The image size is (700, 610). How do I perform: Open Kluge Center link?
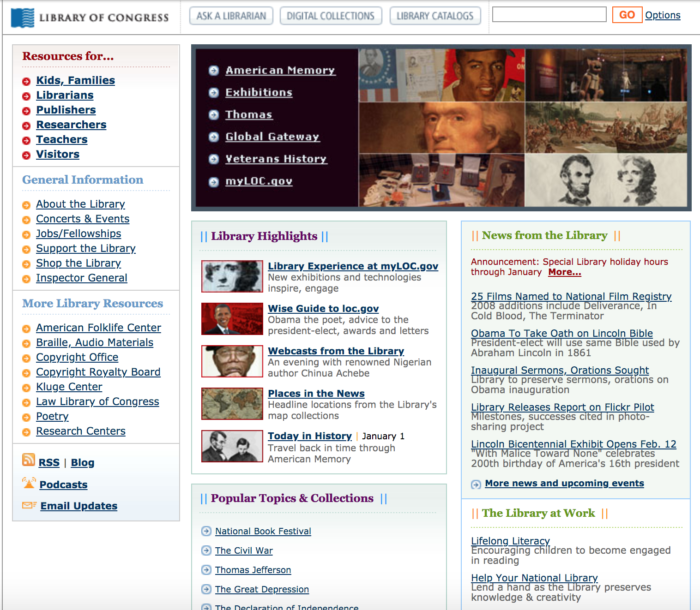69,387
